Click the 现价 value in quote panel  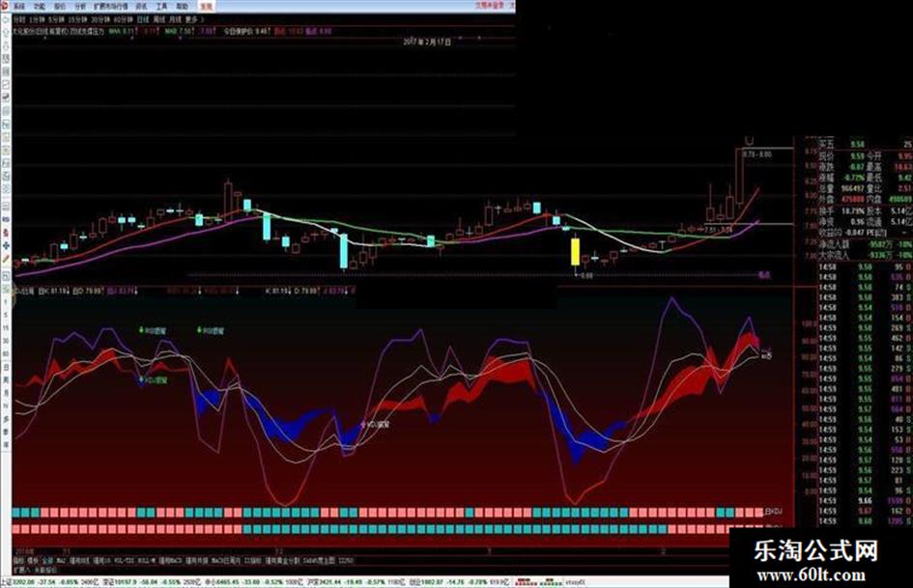[857, 156]
